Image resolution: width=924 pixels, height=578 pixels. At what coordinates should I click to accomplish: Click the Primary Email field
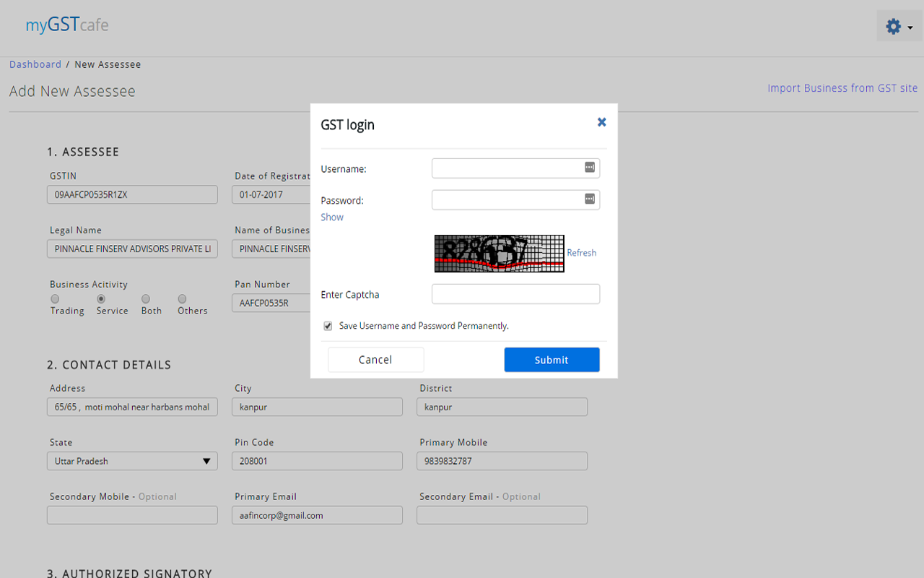pyautogui.click(x=317, y=515)
